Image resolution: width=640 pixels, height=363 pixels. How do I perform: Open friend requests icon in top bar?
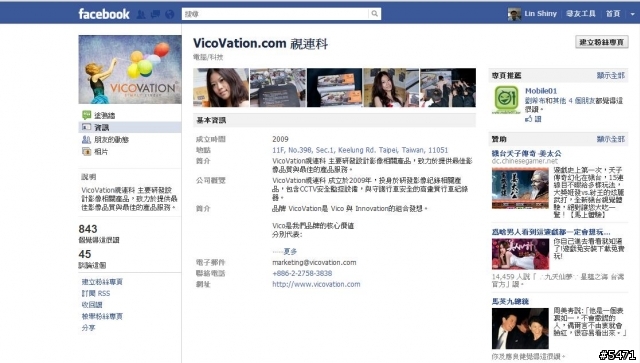click(x=141, y=14)
